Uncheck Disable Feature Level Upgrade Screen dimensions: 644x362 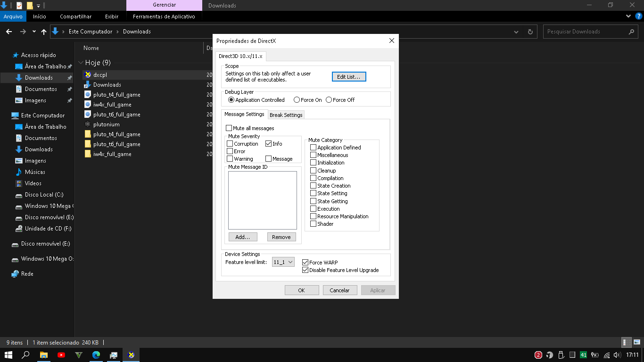click(305, 270)
